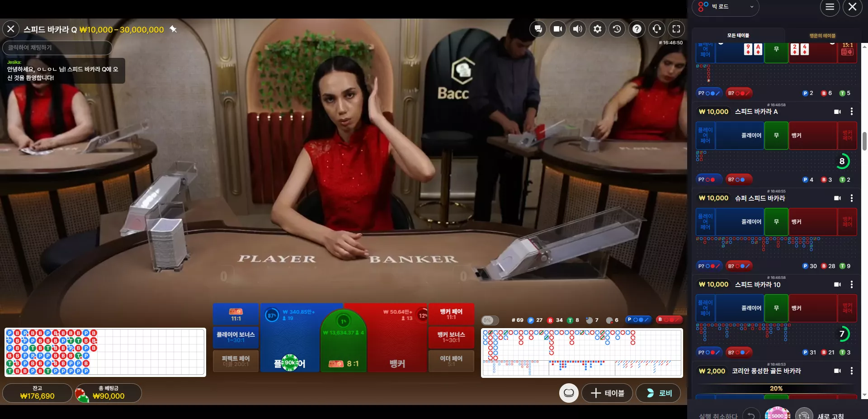Enter fullscreen mode with the expand icon
Screen dimensions: 868x419
(x=676, y=29)
